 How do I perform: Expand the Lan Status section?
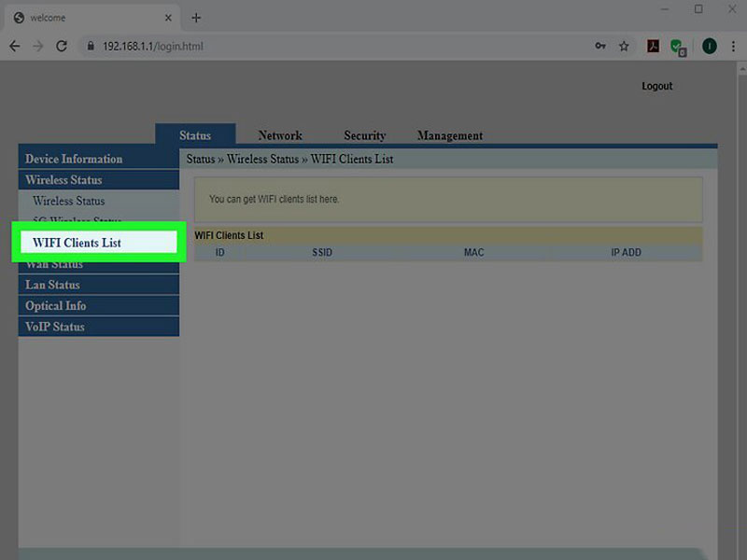pos(52,285)
